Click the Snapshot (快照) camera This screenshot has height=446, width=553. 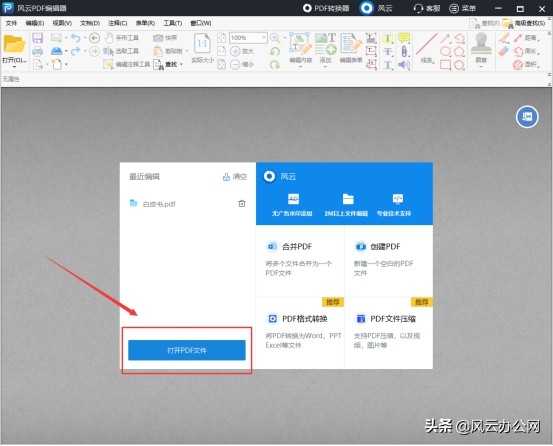(165, 38)
